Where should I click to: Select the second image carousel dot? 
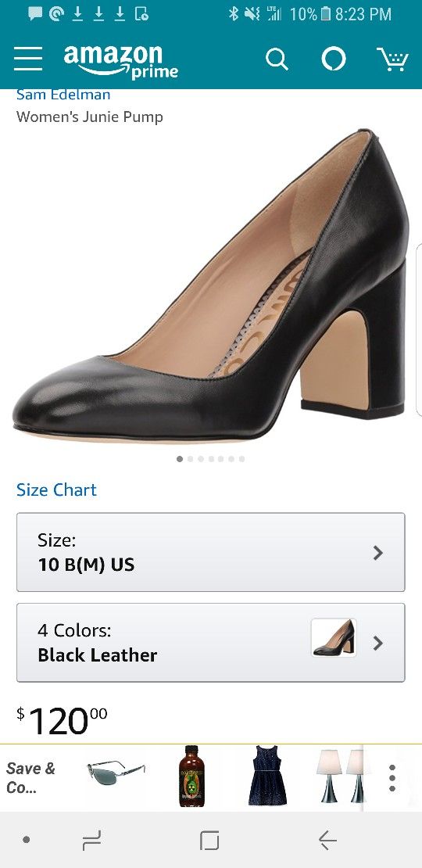190,459
